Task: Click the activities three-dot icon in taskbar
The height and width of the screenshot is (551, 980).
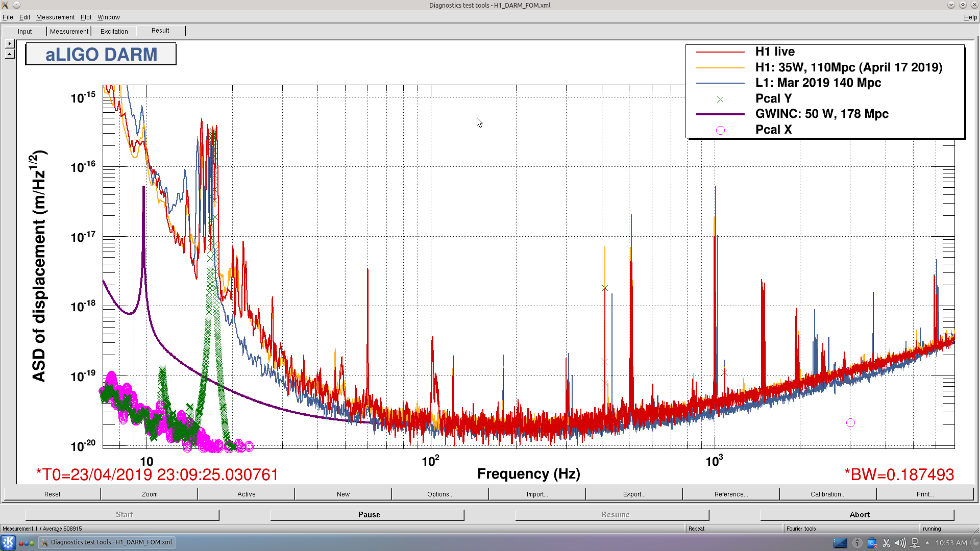Action: pyautogui.click(x=27, y=543)
